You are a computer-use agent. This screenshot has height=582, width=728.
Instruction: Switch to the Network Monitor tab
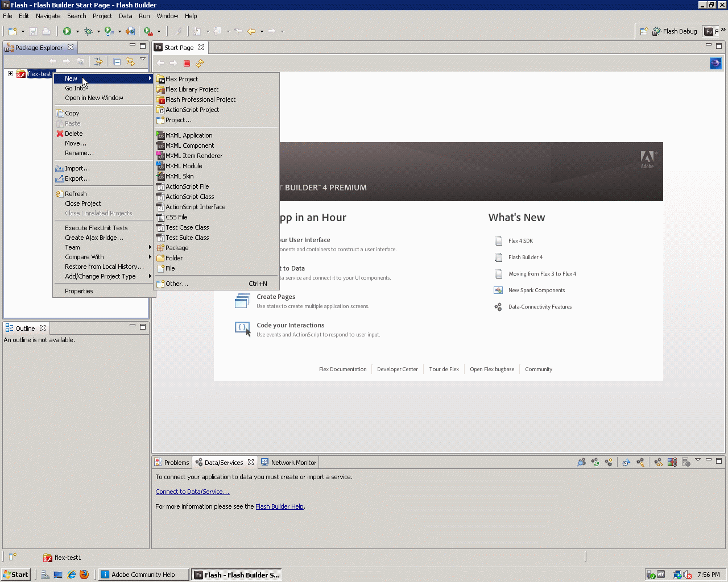[x=289, y=463]
